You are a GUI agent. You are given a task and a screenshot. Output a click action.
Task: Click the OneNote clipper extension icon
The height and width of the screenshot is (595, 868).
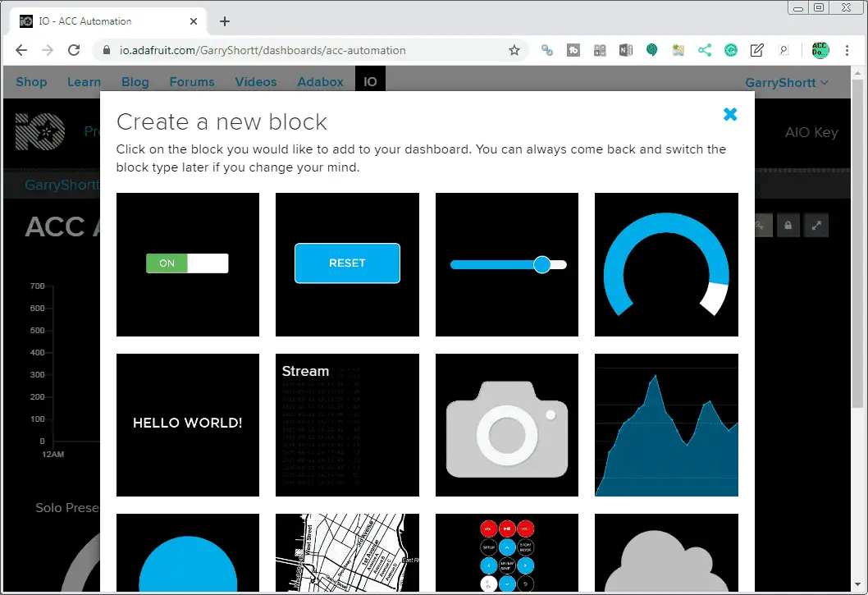click(x=625, y=50)
